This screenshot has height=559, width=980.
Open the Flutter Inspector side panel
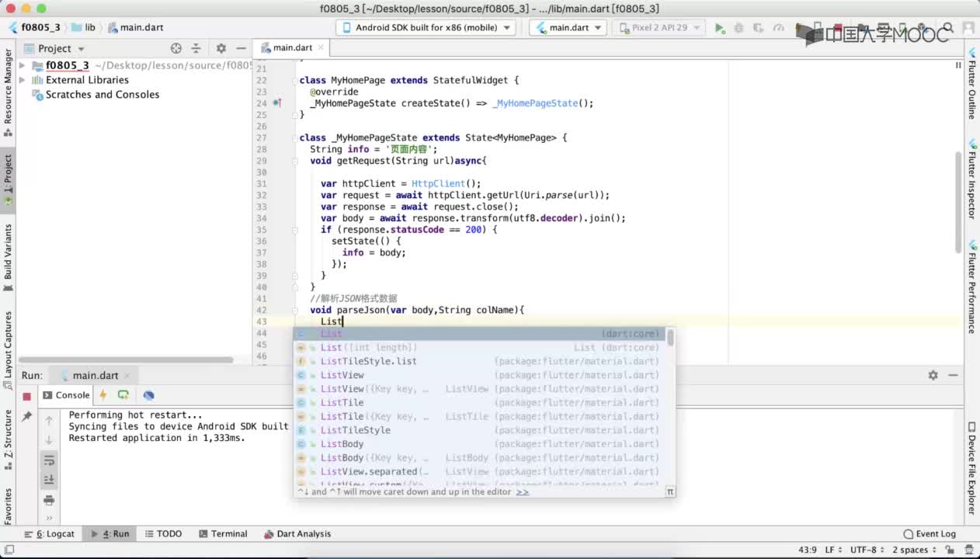click(971, 179)
